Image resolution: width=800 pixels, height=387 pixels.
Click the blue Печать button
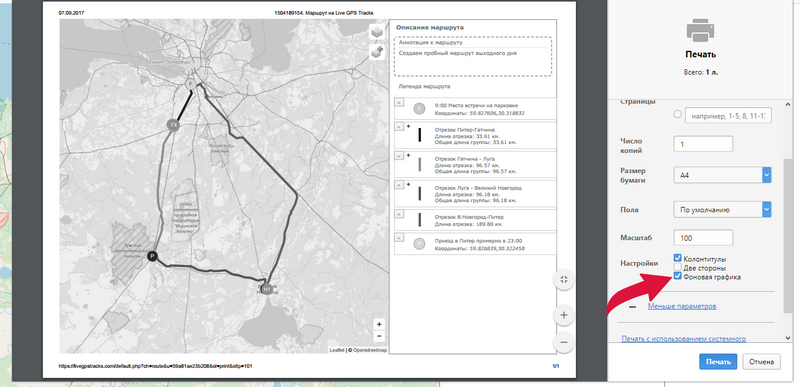(x=718, y=362)
